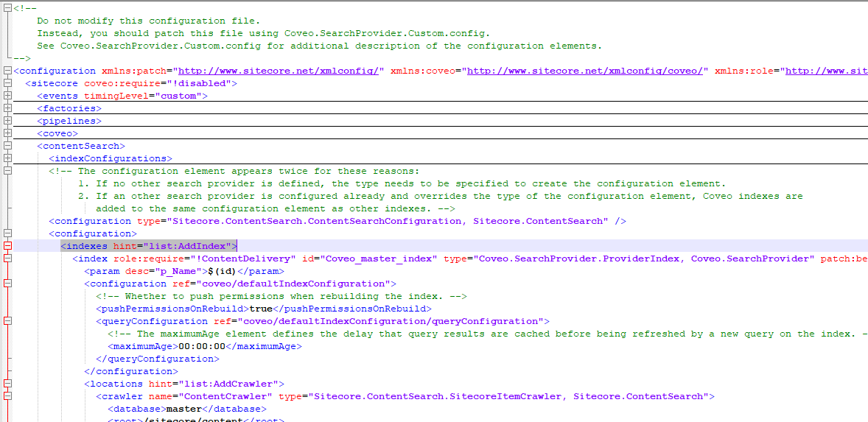
Task: Click the database master value
Action: [x=184, y=409]
